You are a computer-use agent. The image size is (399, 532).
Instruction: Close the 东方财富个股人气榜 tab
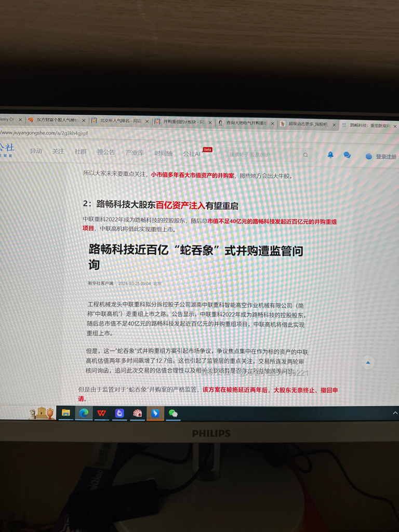tap(84, 120)
